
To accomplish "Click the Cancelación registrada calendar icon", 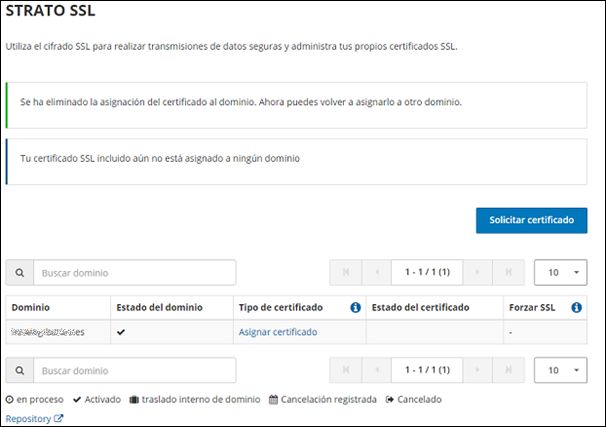I will click(x=273, y=399).
